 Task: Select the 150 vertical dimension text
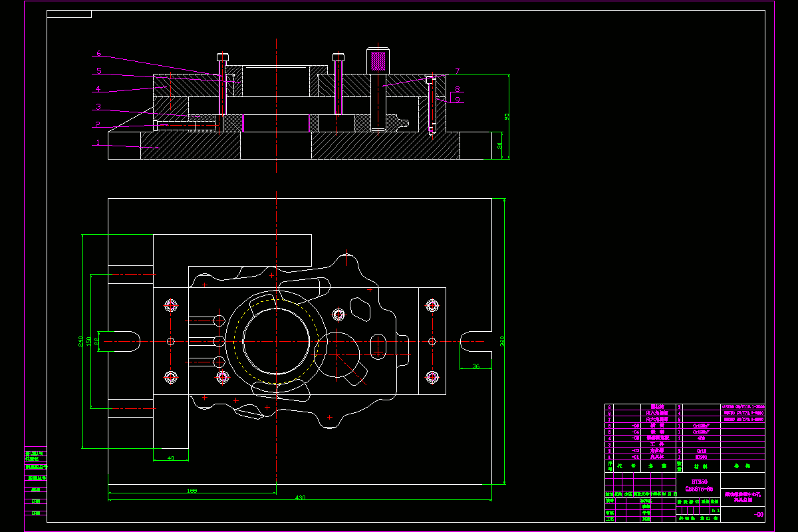[x=89, y=340]
